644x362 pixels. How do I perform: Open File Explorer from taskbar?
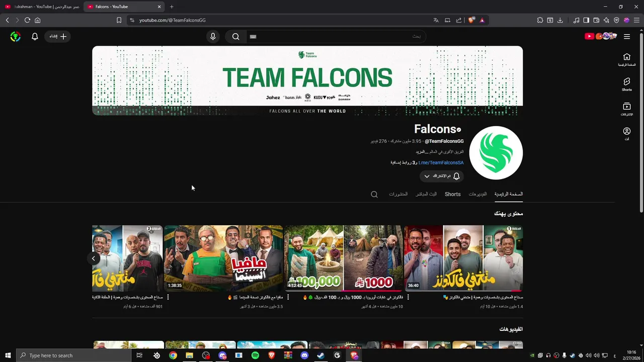(x=189, y=355)
